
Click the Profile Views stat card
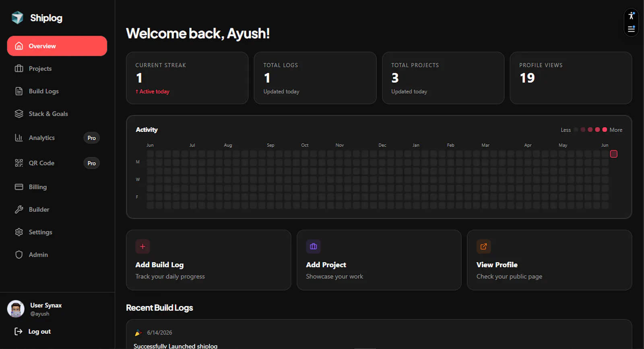click(x=571, y=78)
